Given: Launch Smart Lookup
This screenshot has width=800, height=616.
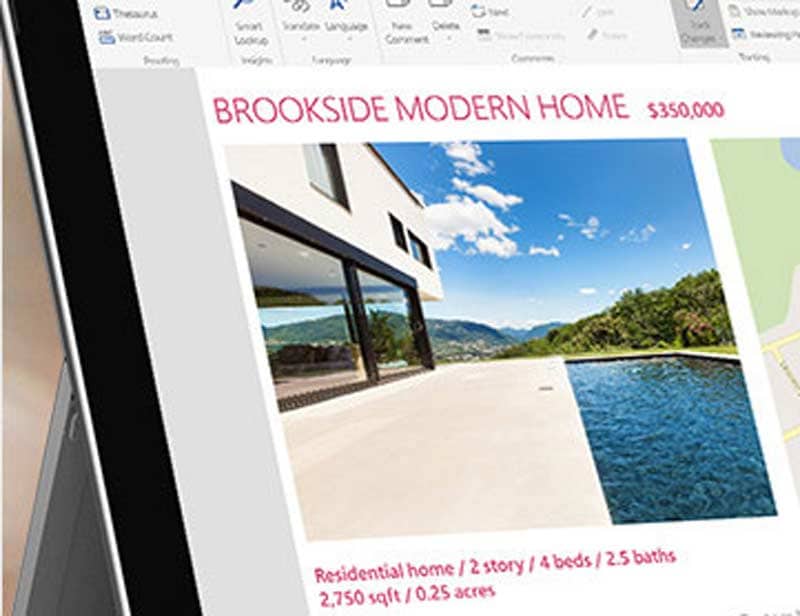Looking at the screenshot, I should [x=250, y=22].
